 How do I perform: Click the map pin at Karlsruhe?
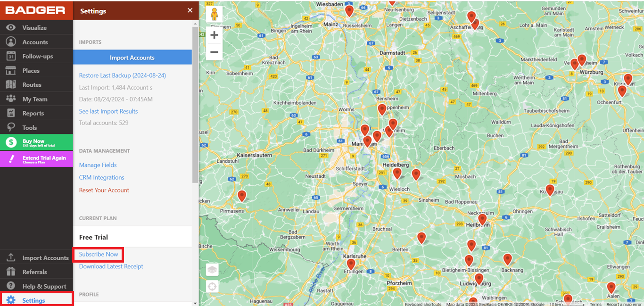(x=351, y=264)
